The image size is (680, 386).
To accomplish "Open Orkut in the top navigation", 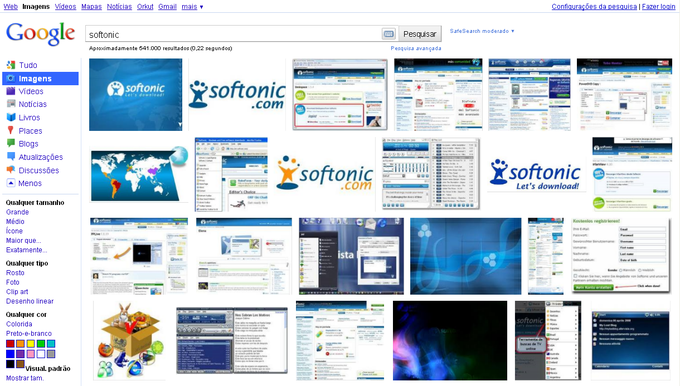I will pyautogui.click(x=145, y=7).
